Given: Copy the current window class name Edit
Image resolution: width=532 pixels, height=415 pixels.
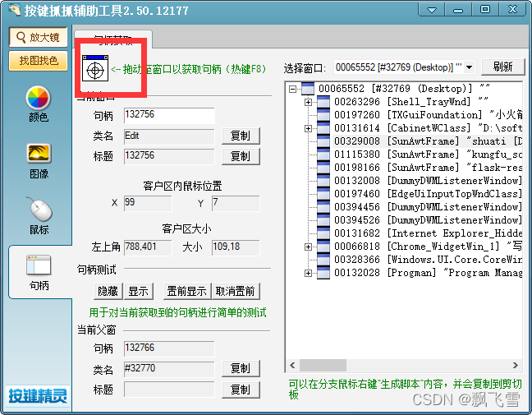Looking at the screenshot, I should coord(241,136).
